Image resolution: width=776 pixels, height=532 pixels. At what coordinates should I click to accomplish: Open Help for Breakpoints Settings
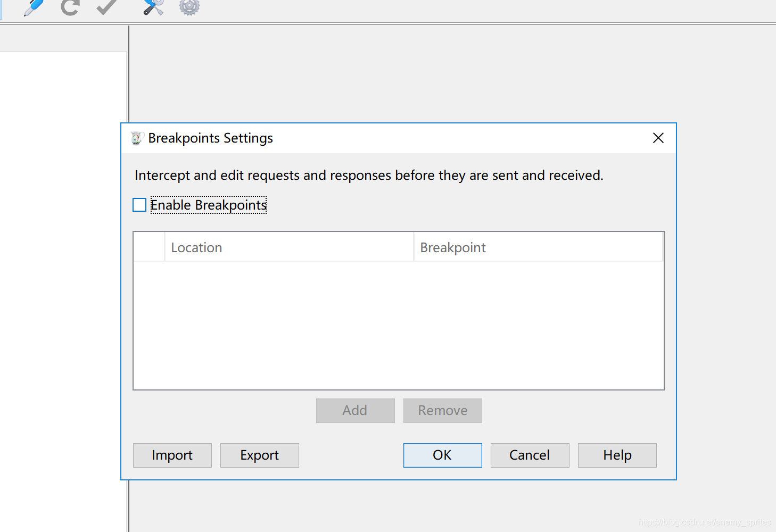[x=617, y=455]
